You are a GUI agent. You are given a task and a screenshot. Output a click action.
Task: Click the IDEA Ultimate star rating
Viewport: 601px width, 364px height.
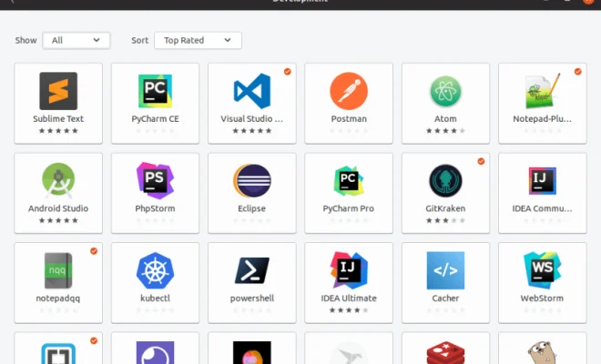(349, 310)
